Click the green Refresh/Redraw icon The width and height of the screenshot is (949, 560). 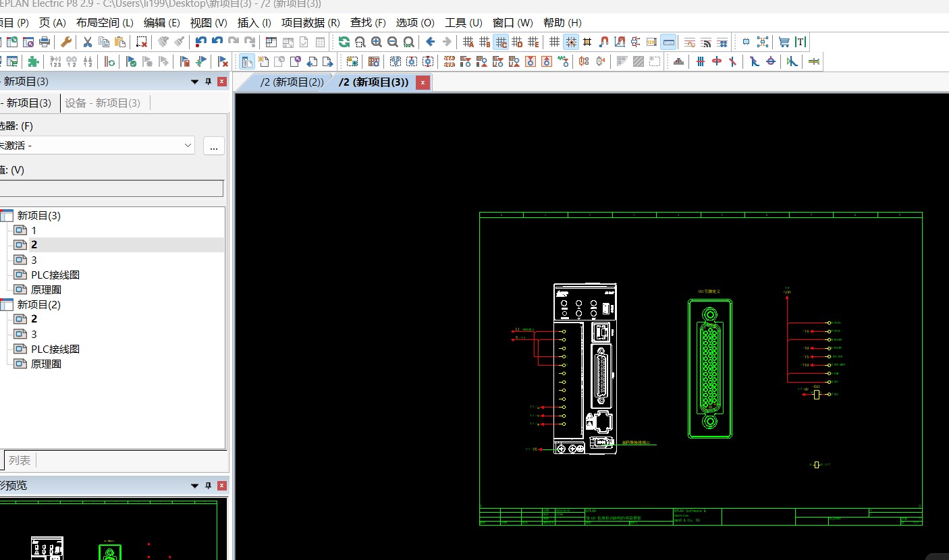[344, 42]
